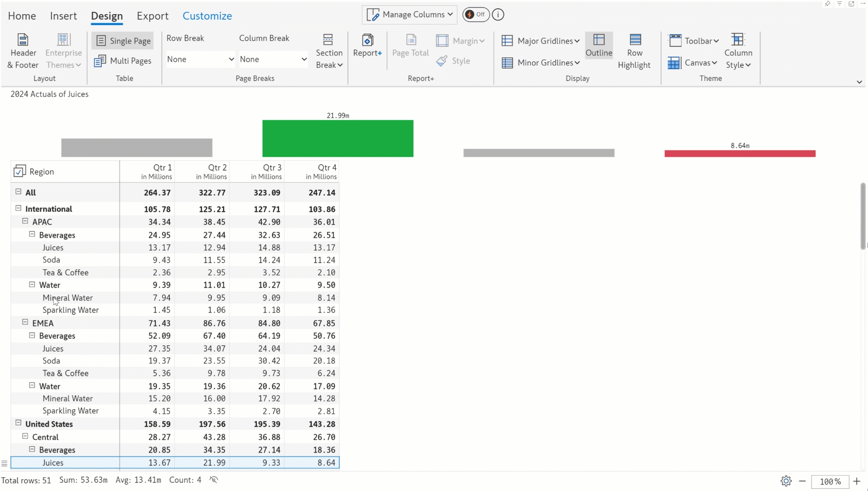This screenshot has height=491, width=868.
Task: Select Single Page layout button
Action: (x=123, y=41)
